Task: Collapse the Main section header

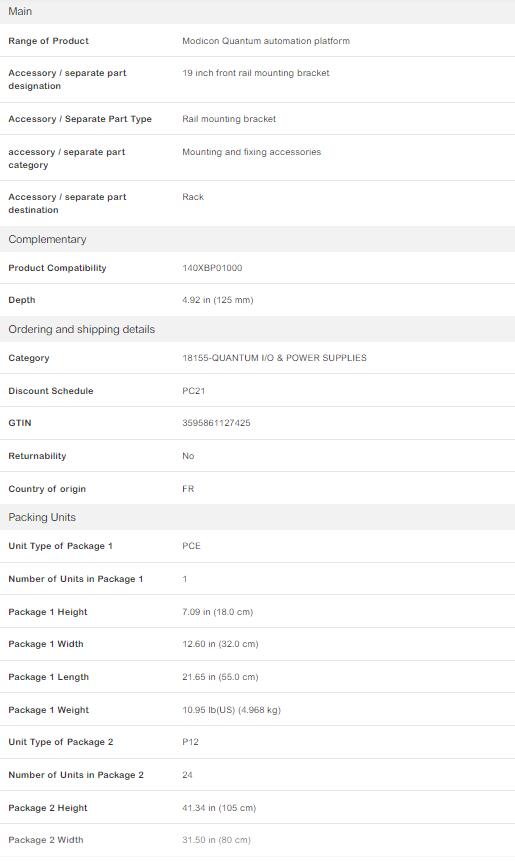Action: tap(258, 12)
